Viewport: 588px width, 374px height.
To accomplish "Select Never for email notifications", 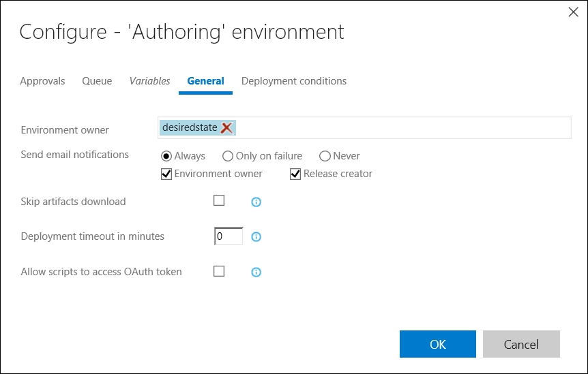I will pos(325,156).
